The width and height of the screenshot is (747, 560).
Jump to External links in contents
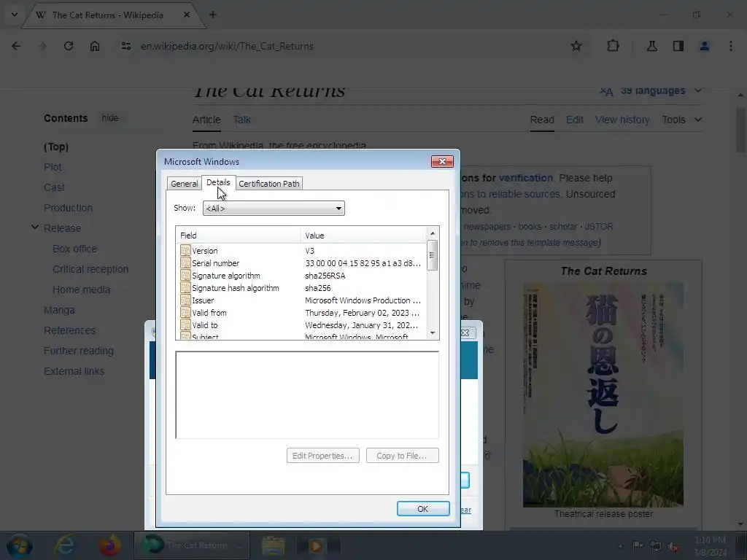coord(74,371)
